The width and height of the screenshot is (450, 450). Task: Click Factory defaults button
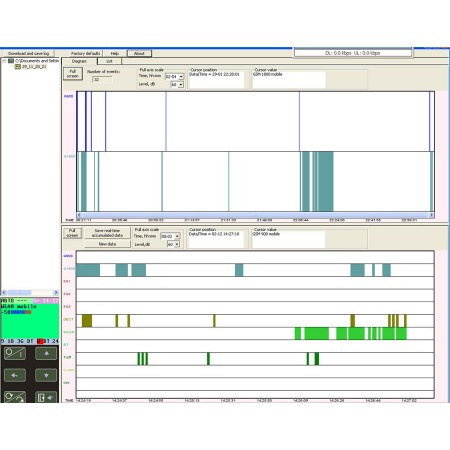tap(85, 53)
